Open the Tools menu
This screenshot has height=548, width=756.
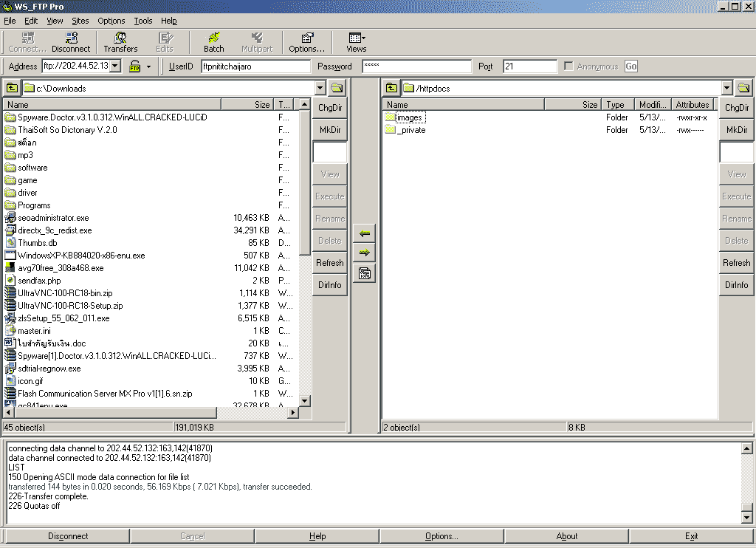[x=142, y=21]
